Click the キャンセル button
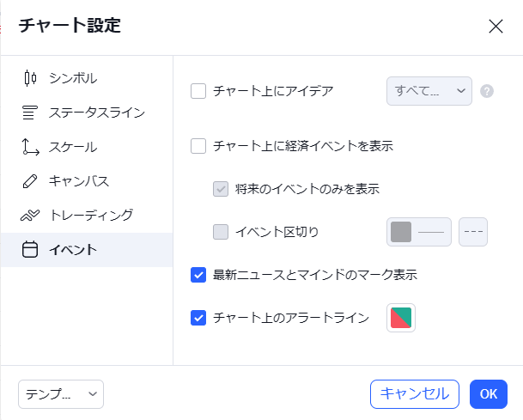The width and height of the screenshot is (523, 420). 415,394
